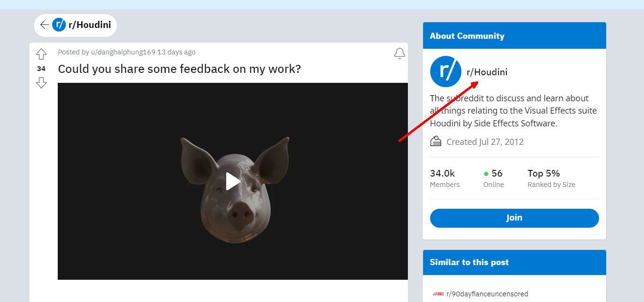Click the 34.0k Members count
The image size is (644, 302).
pos(442,173)
